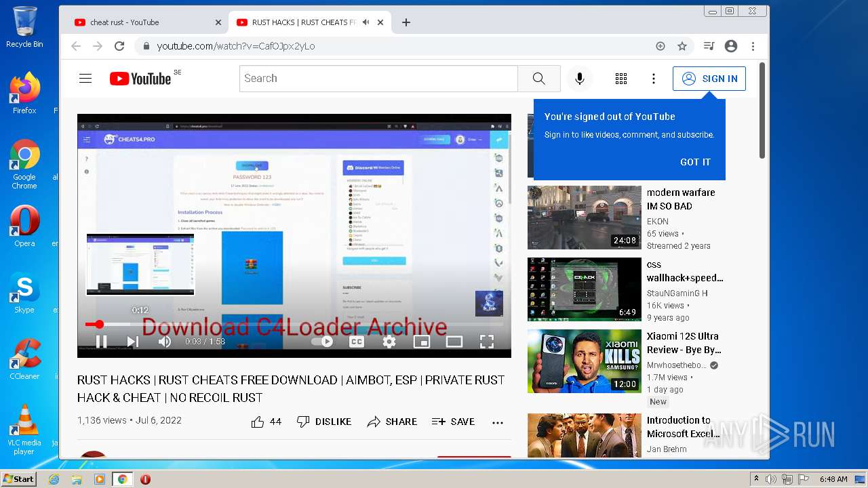The height and width of the screenshot is (488, 868).
Task: Open the taskbar Windows Explorer folder
Action: coord(77,479)
